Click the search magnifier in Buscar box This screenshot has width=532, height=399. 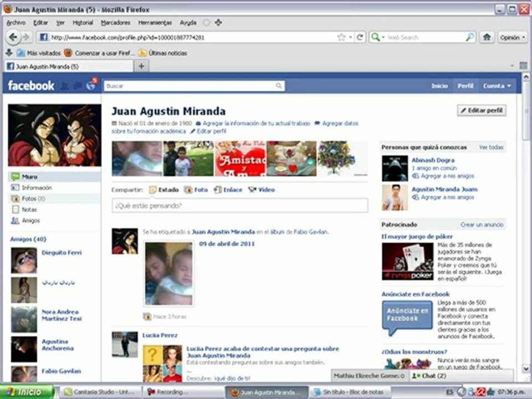279,86
